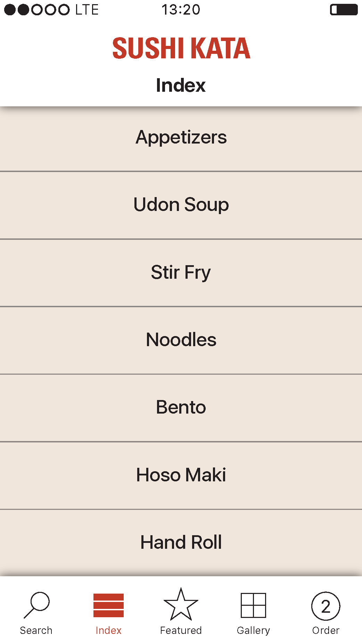The image size is (362, 644).
Task: Select the Hoso Maki category
Action: pyautogui.click(x=181, y=475)
